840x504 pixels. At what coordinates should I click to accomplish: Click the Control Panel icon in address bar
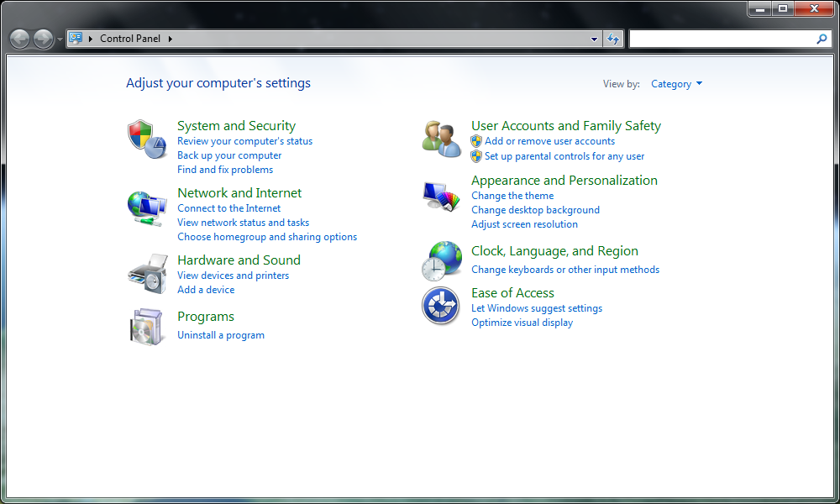point(76,38)
